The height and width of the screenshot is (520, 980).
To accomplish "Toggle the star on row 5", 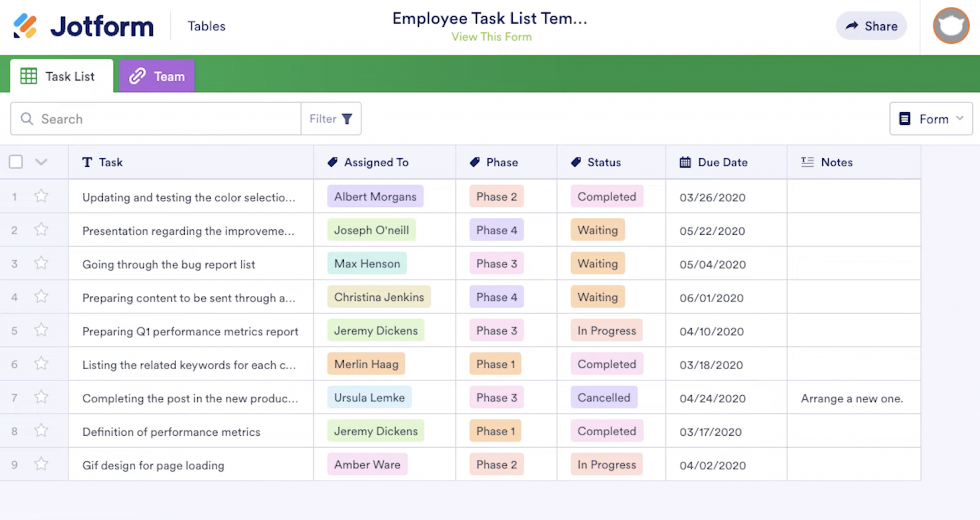I will tap(42, 330).
